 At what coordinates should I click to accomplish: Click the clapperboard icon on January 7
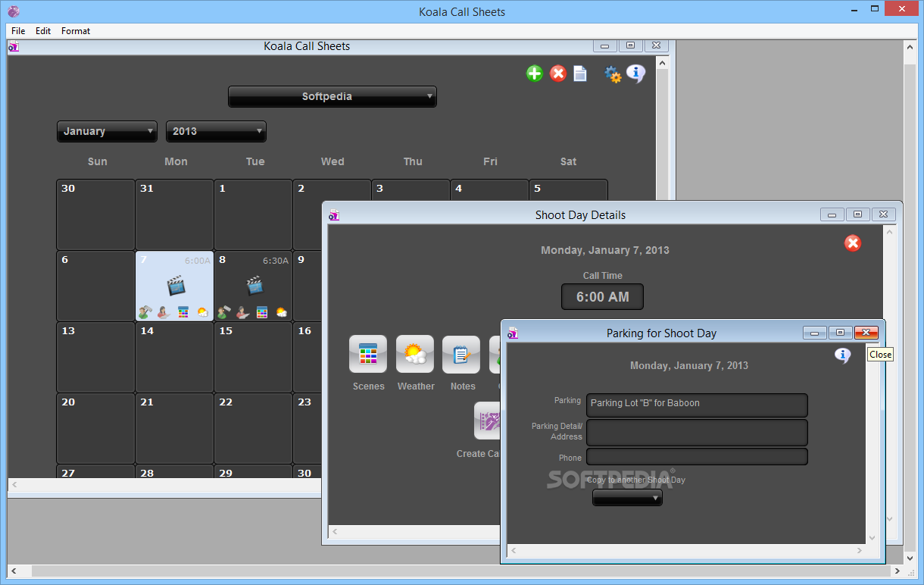(176, 286)
